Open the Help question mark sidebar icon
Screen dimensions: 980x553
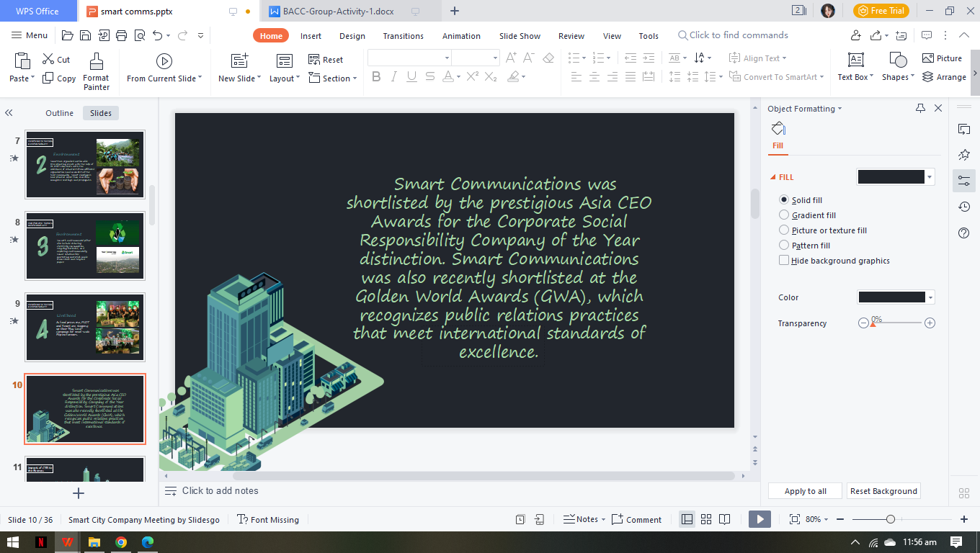(x=964, y=233)
